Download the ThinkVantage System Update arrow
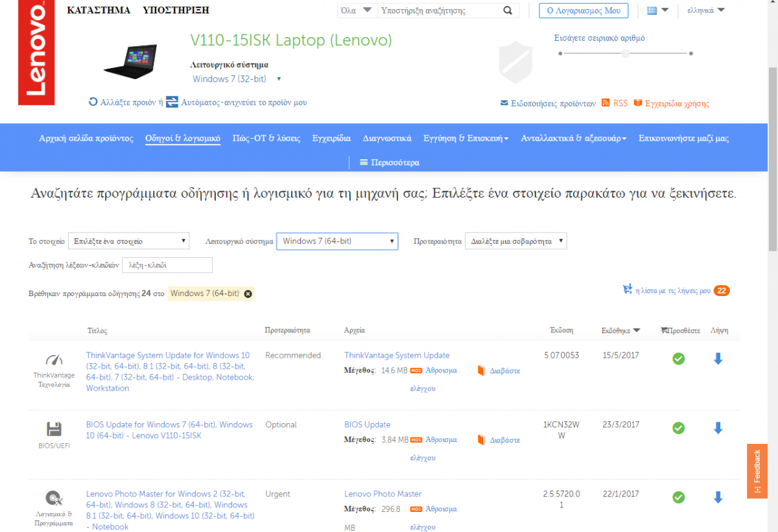The image size is (778, 532). point(718,358)
